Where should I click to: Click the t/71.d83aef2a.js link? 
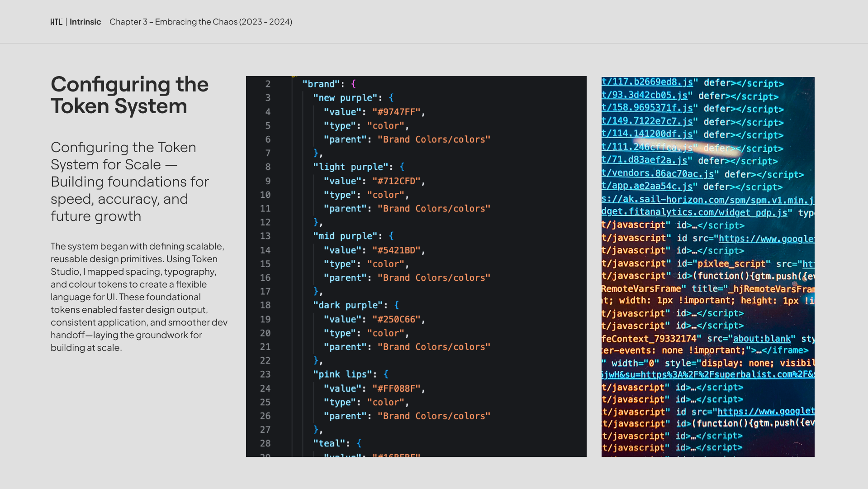pyautogui.click(x=645, y=160)
